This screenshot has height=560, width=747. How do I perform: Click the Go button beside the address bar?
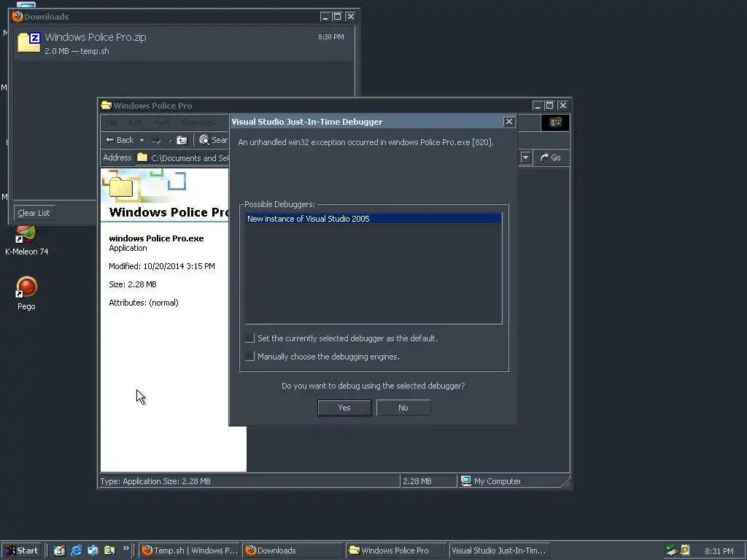point(550,157)
